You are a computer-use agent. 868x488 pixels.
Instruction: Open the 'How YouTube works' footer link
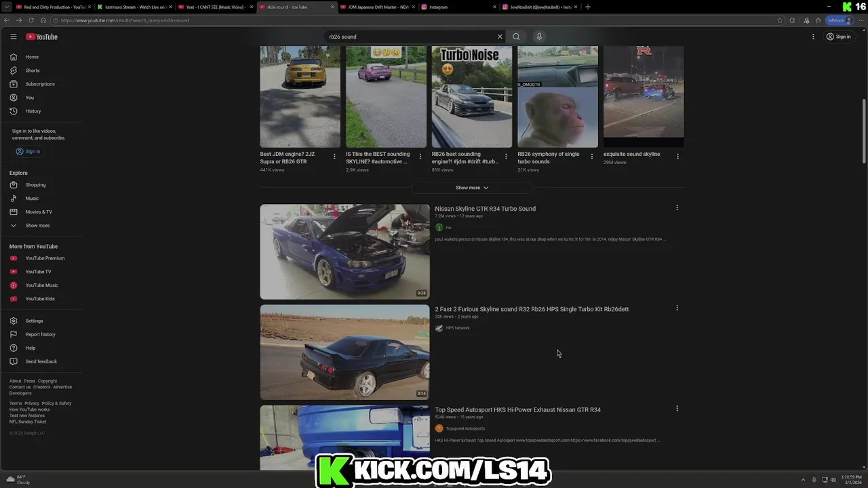coord(29,409)
